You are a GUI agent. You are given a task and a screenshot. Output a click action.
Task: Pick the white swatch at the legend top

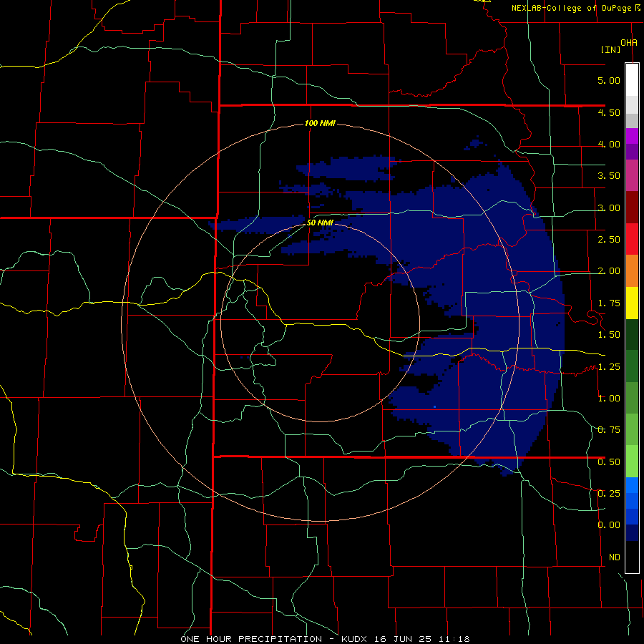coord(632,79)
